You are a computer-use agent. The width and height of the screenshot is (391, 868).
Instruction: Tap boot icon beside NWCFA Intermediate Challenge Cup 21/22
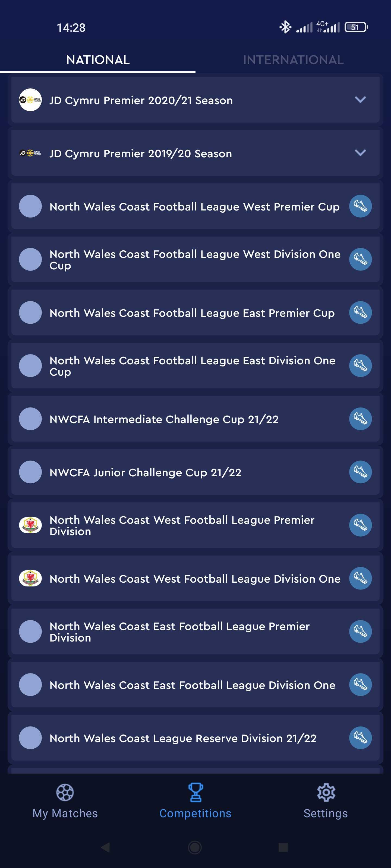pyautogui.click(x=360, y=419)
